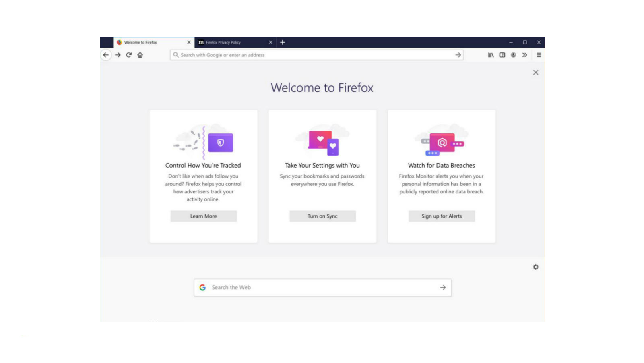The image size is (644, 363).
Task: Open the Firefox account icon
Action: [x=513, y=55]
